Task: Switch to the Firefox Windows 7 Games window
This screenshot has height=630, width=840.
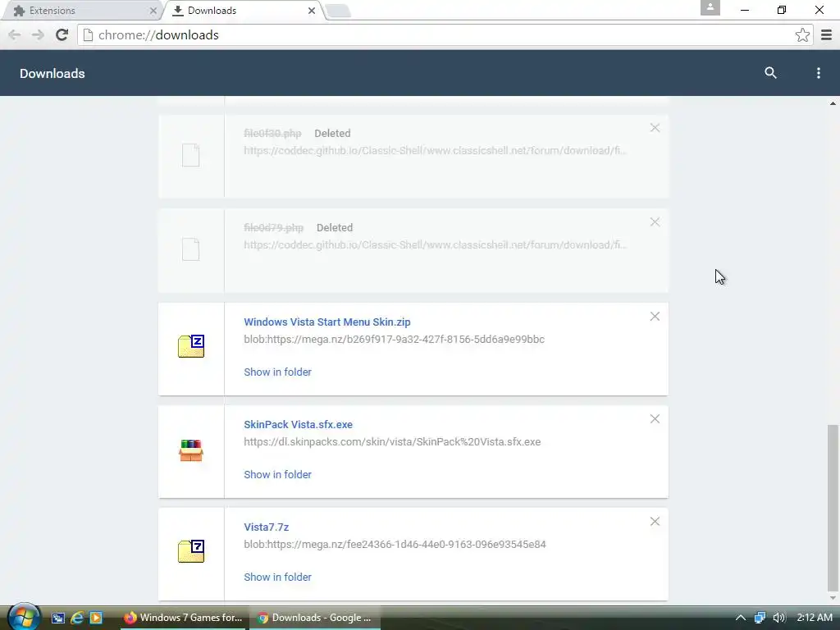Action: point(183,618)
